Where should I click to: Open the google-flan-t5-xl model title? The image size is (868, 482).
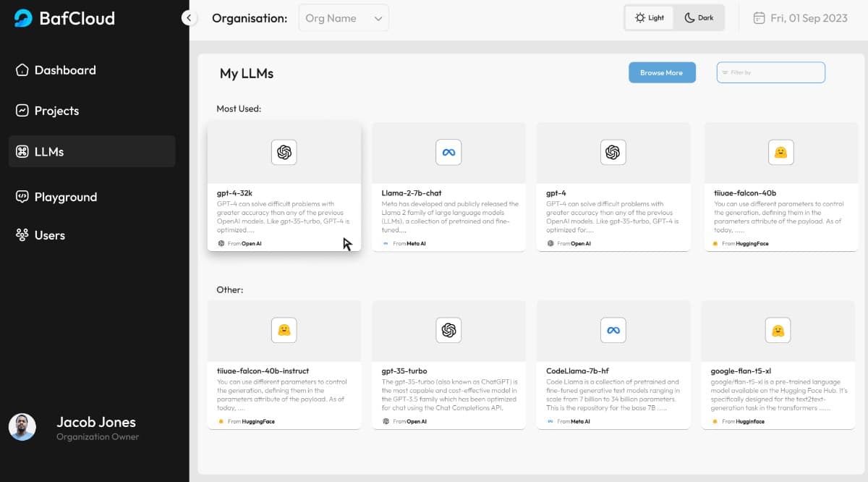point(741,371)
